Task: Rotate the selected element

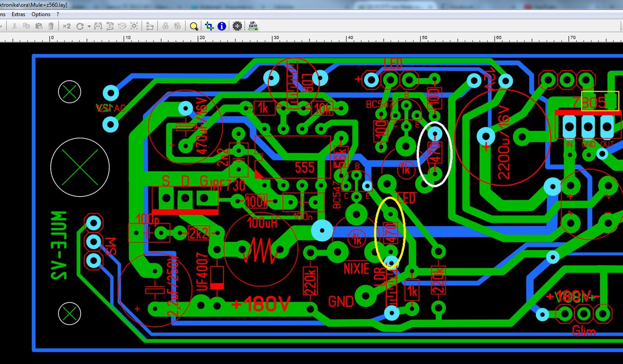Action: pyautogui.click(x=80, y=26)
